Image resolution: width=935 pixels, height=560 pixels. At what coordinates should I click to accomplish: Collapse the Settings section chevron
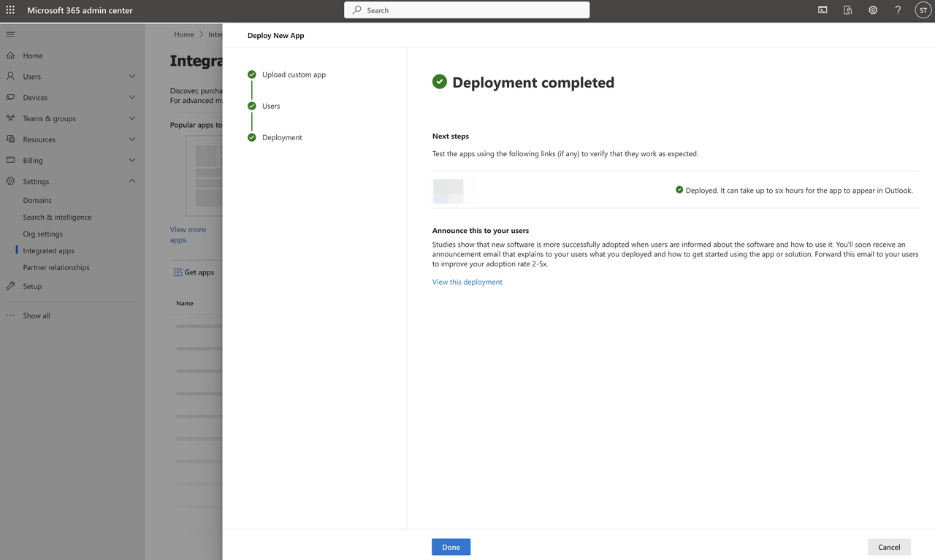(x=132, y=181)
